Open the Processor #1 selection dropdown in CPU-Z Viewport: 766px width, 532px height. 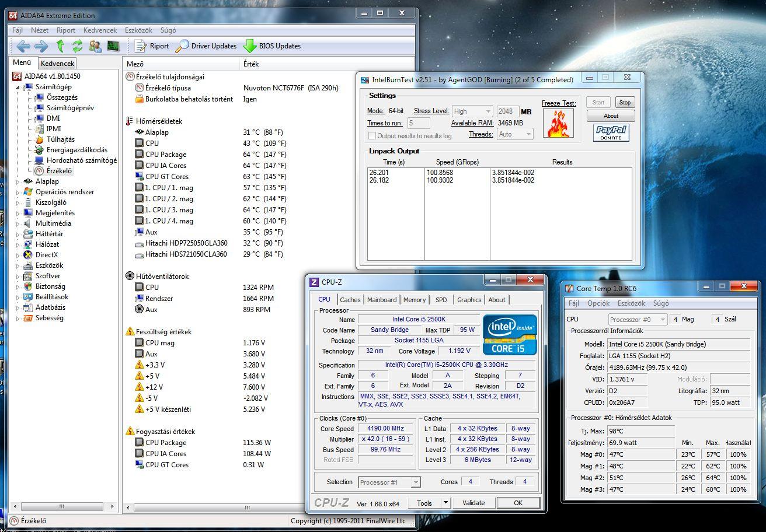389,482
